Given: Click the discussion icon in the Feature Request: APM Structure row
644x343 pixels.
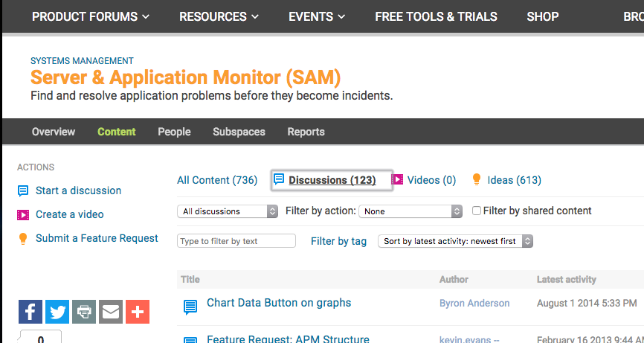Looking at the screenshot, I should pos(190,340).
